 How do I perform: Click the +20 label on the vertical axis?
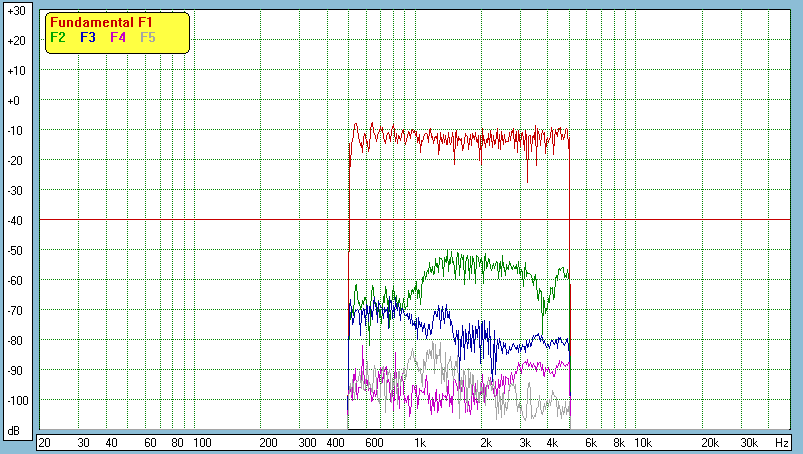tap(15, 41)
